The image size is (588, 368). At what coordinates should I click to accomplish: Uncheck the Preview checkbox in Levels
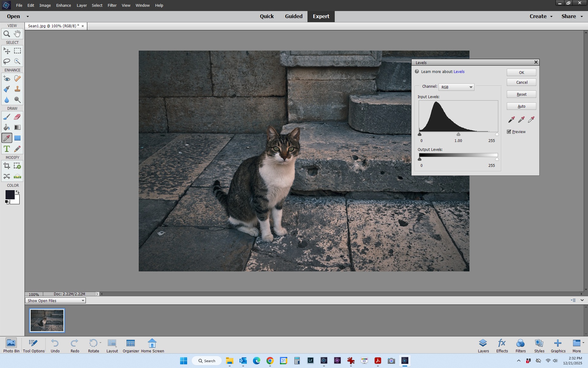509,132
